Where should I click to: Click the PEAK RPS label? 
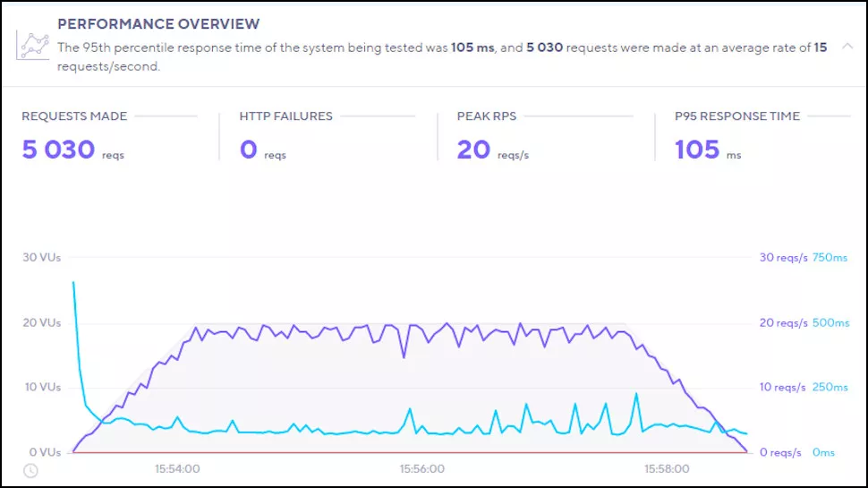click(x=486, y=116)
